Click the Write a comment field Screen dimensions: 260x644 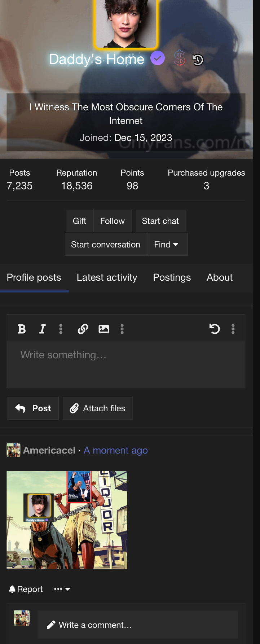click(x=138, y=625)
